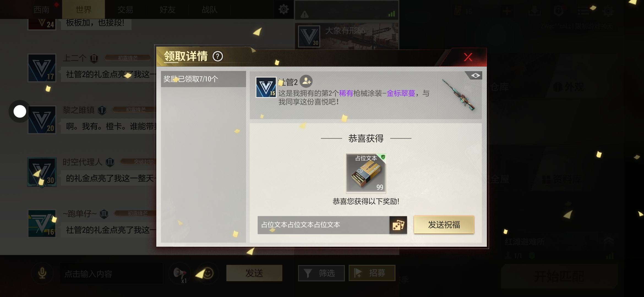
Task: Open the emoji smiley picker
Action: (x=208, y=273)
